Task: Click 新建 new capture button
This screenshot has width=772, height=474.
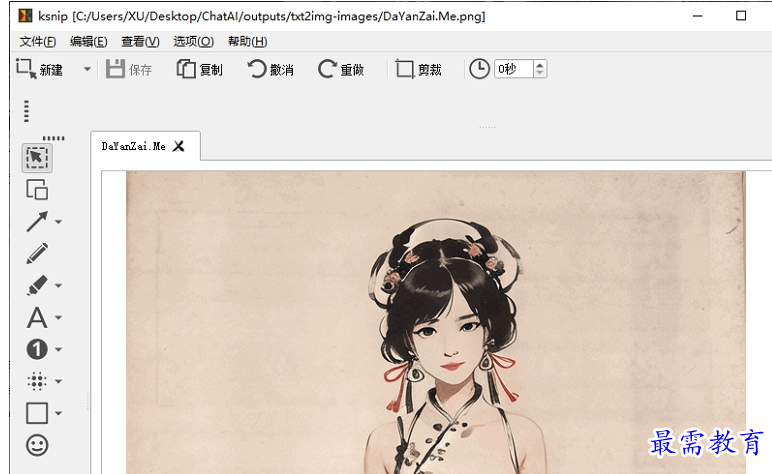Action: 39,69
